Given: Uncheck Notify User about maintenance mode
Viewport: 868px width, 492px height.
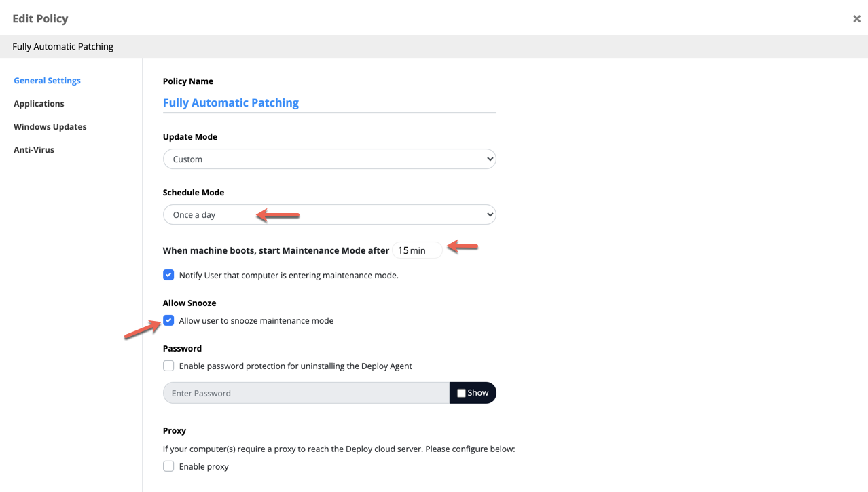Looking at the screenshot, I should [x=168, y=275].
